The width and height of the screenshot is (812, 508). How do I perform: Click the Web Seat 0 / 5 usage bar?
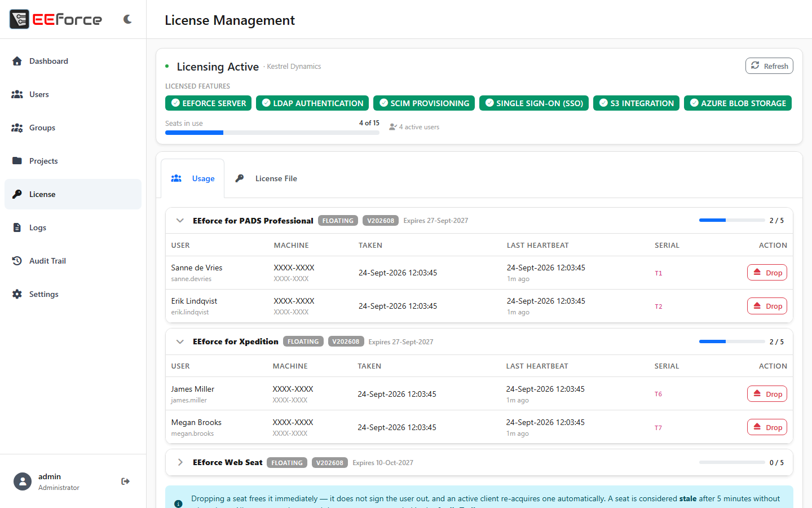pos(732,462)
